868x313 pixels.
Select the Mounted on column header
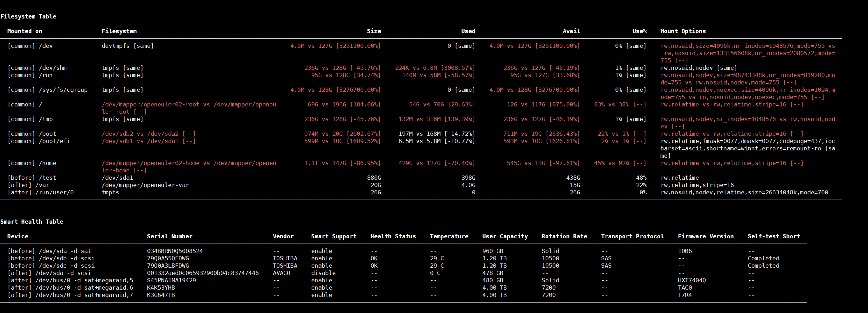point(25,31)
